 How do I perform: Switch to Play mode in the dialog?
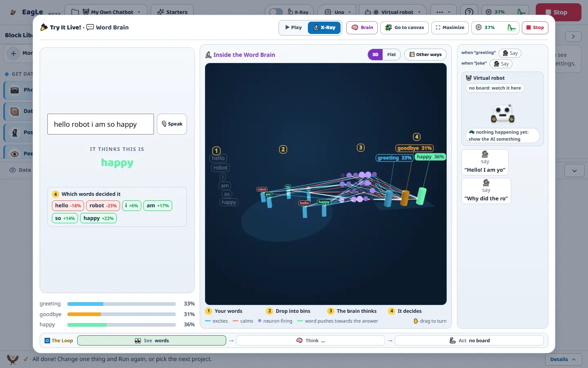click(x=294, y=27)
